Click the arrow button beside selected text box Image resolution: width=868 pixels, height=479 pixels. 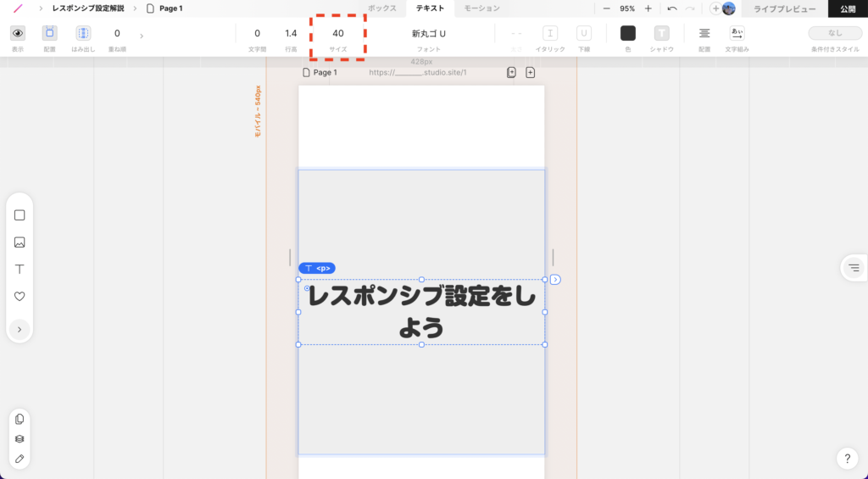[555, 280]
